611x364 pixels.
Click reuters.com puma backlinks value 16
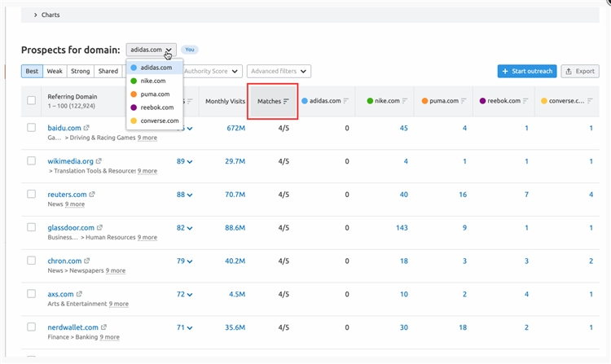pos(463,195)
